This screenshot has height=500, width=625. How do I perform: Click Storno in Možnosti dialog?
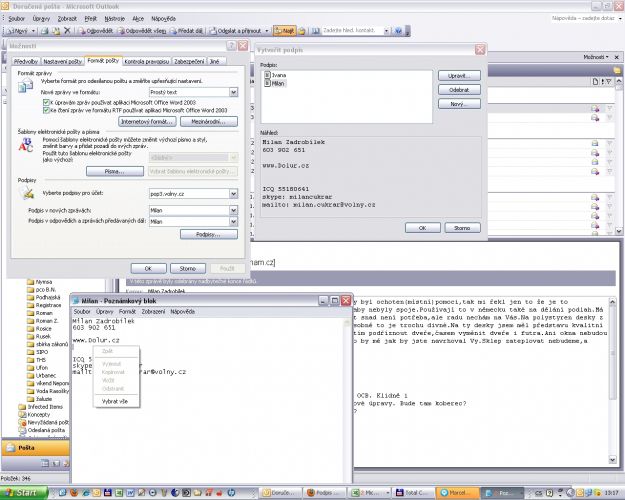pos(188,269)
